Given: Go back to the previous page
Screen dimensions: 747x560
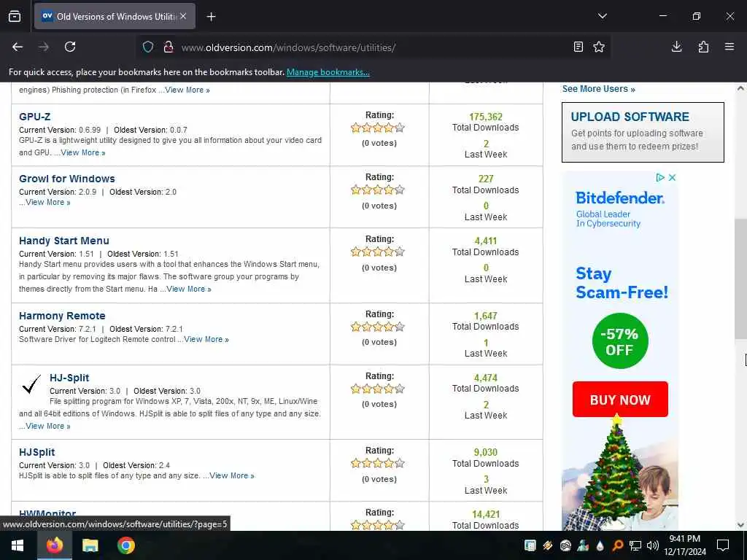Looking at the screenshot, I should (18, 47).
